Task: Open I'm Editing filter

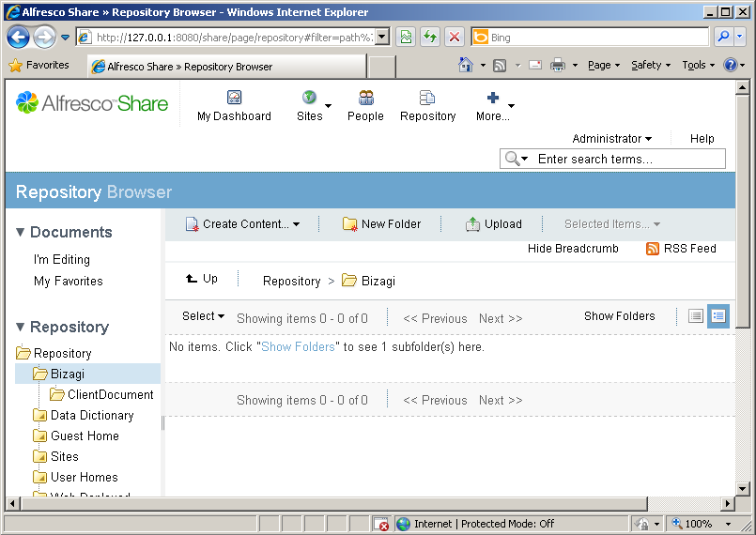Action: [62, 260]
